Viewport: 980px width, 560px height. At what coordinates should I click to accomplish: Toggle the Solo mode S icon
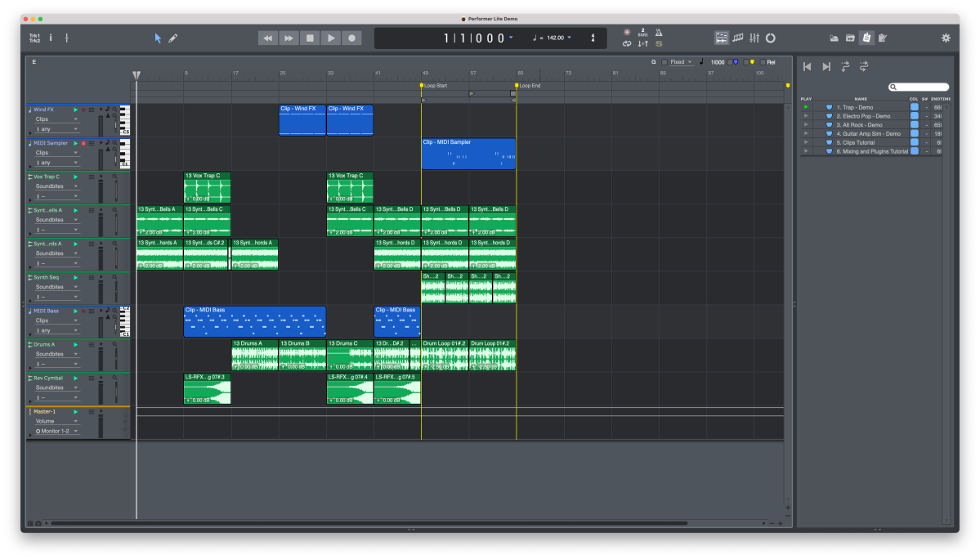[x=659, y=44]
